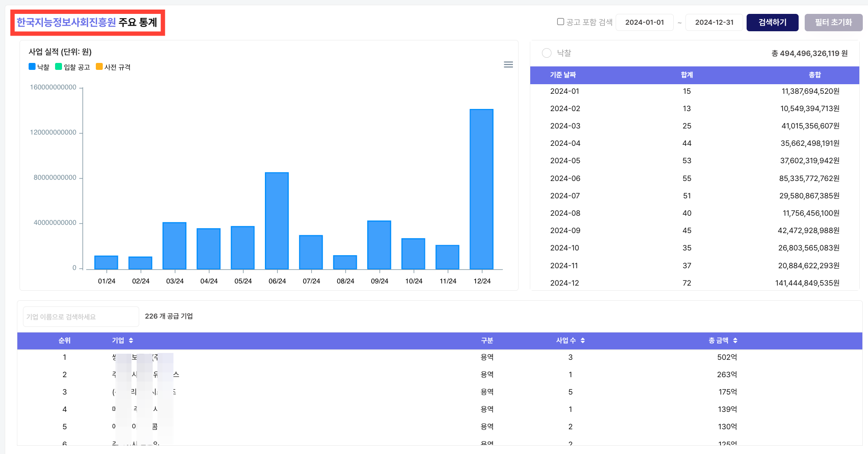Image resolution: width=868 pixels, height=454 pixels.
Task: Click the 합계 column header
Action: click(x=687, y=75)
